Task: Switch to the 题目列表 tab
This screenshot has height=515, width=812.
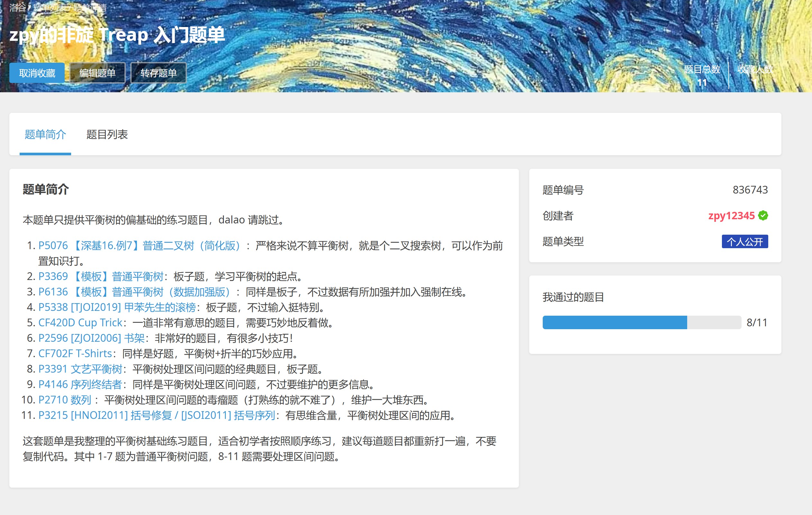Action: pyautogui.click(x=107, y=134)
